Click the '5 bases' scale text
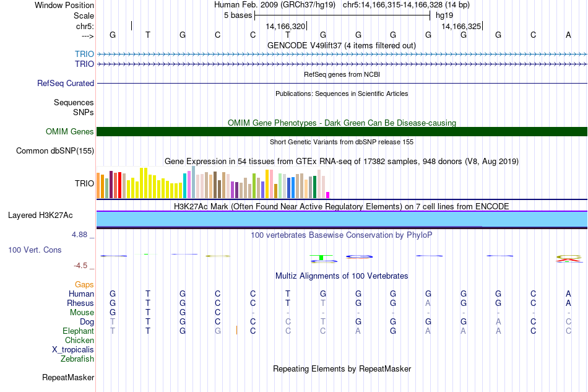This screenshot has width=588, height=392. point(238,15)
